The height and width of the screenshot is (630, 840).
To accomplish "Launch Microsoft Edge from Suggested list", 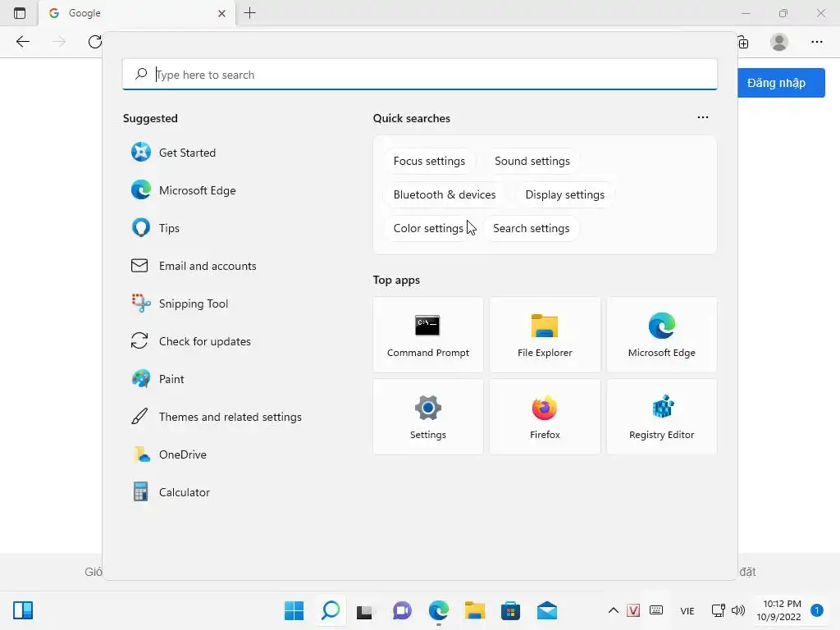I will (x=183, y=190).
